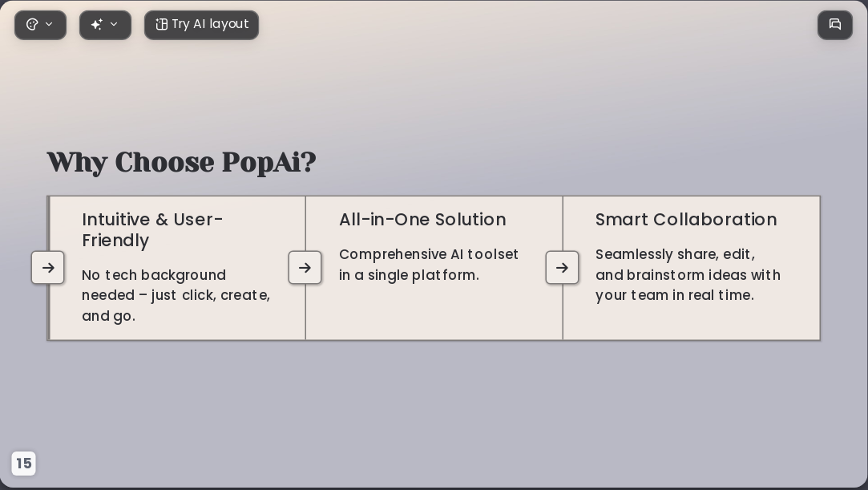Select the Smart Collaboration heading
Image resolution: width=868 pixels, height=490 pixels.
pyautogui.click(x=686, y=219)
